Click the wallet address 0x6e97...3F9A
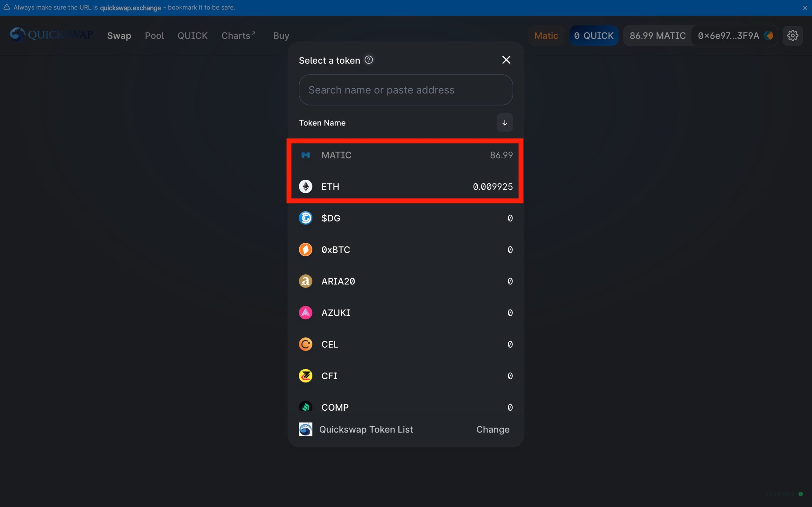The height and width of the screenshot is (507, 812). (x=728, y=35)
